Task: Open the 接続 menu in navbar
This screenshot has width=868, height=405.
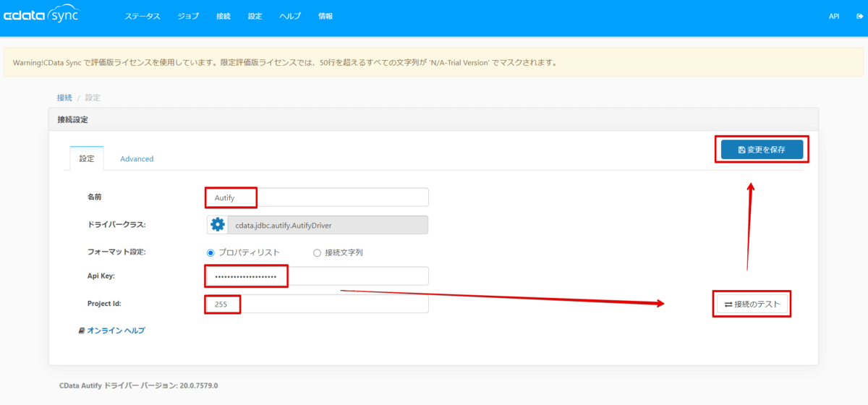Action: coord(224,16)
